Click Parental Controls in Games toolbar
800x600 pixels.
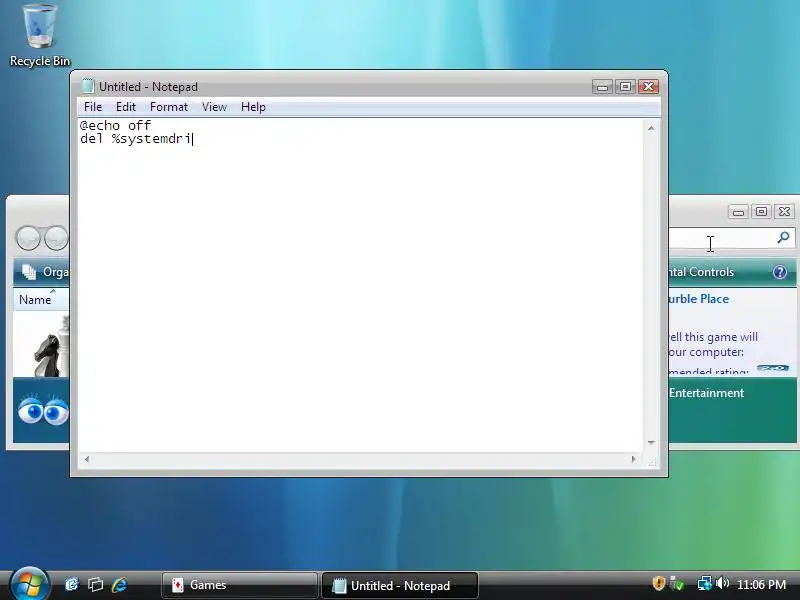[x=702, y=272]
